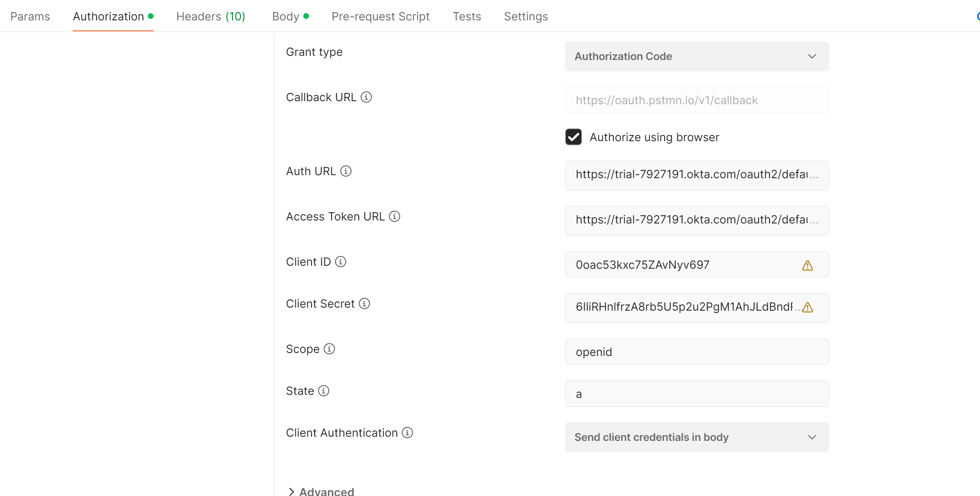Open the Client Authentication dropdown

tap(696, 437)
